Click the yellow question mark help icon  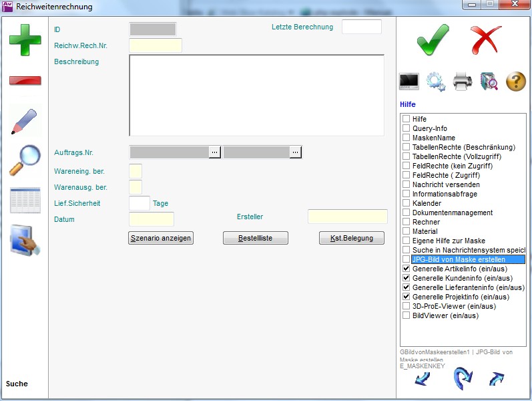(x=516, y=82)
